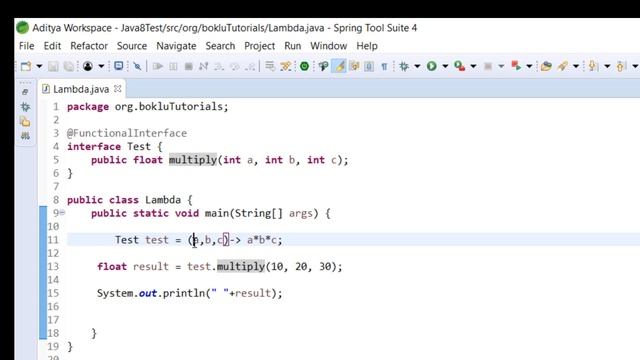Open the Edit menu
Screen dimensions: 640x360
pyautogui.click(x=52, y=46)
